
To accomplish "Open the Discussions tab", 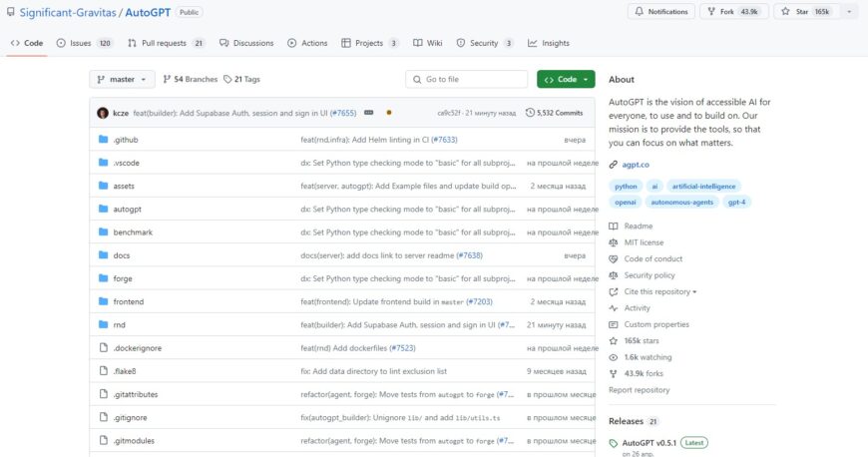I will pyautogui.click(x=246, y=43).
